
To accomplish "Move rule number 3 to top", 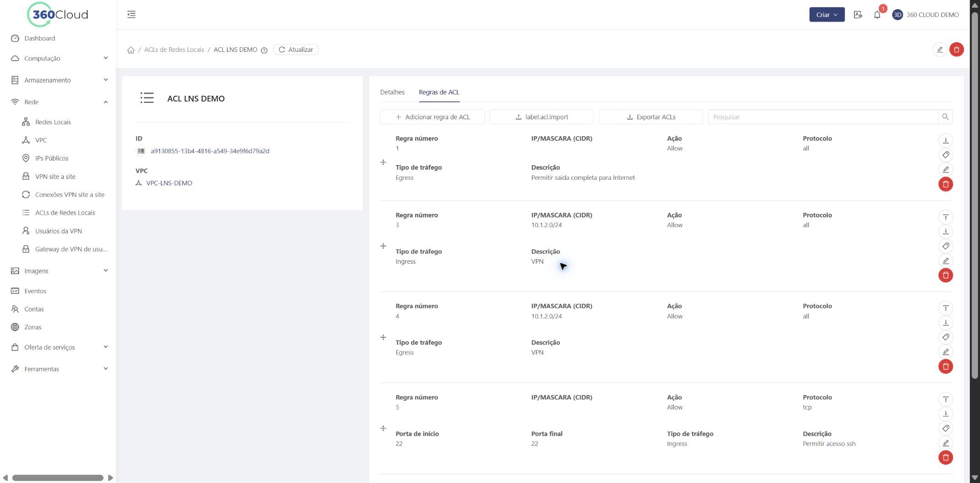I will [x=946, y=217].
